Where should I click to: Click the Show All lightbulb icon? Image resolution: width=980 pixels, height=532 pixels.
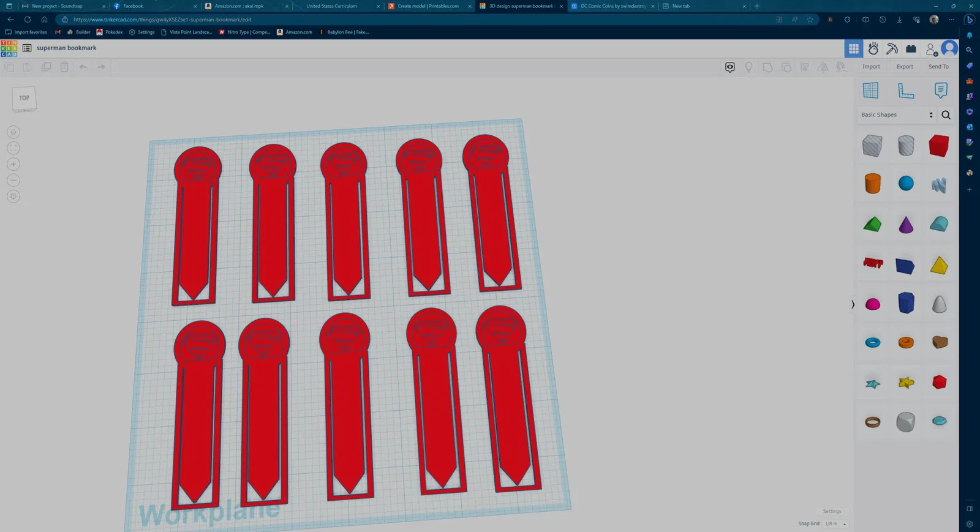pyautogui.click(x=748, y=67)
